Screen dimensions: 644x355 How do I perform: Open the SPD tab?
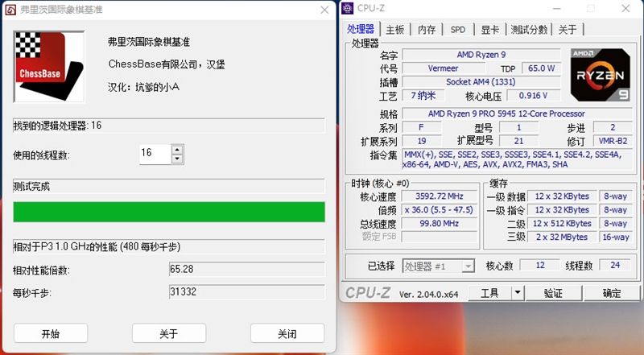(x=458, y=30)
